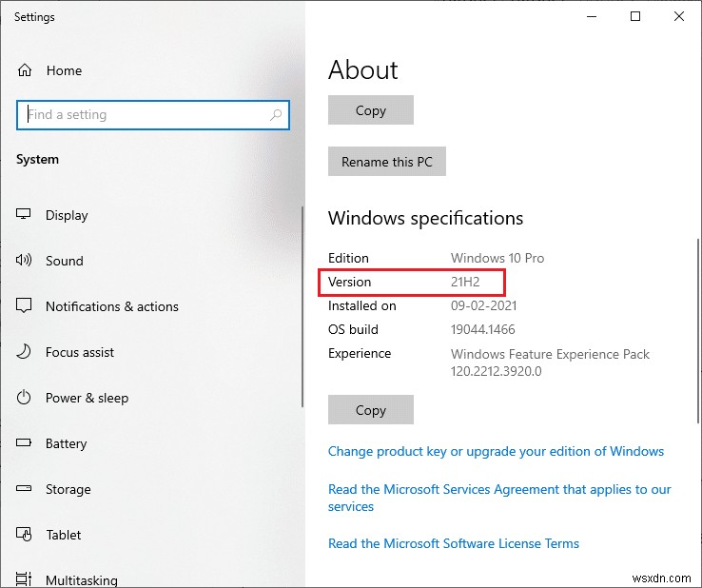Select the Display monitor icon
The height and width of the screenshot is (588, 702).
click(23, 214)
